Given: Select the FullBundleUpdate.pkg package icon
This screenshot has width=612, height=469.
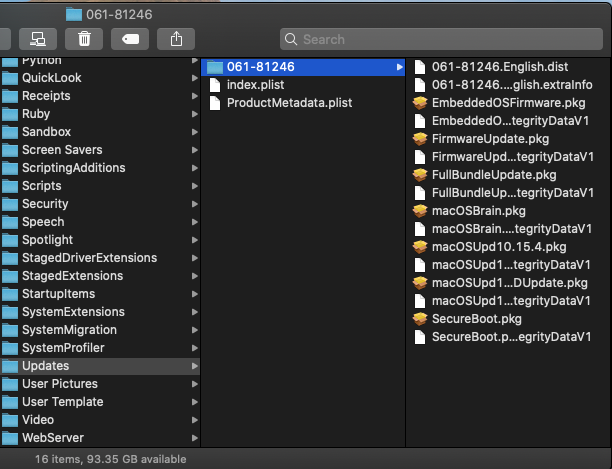Looking at the screenshot, I should 420,175.
